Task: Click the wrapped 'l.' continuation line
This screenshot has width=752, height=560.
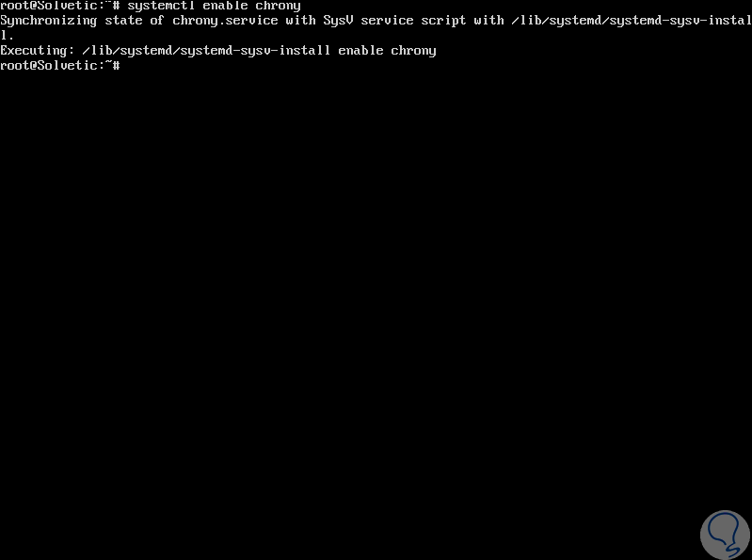Action: click(x=7, y=36)
